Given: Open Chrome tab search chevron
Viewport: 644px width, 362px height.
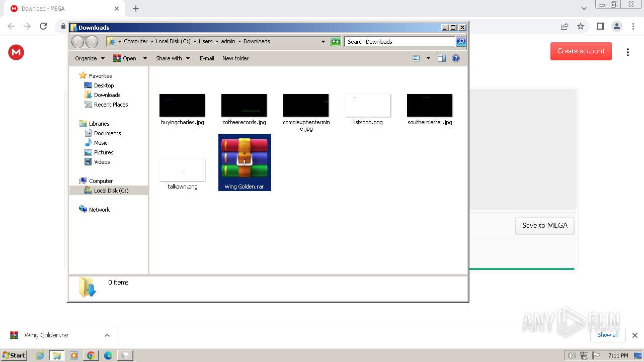Looking at the screenshot, I should [x=584, y=9].
